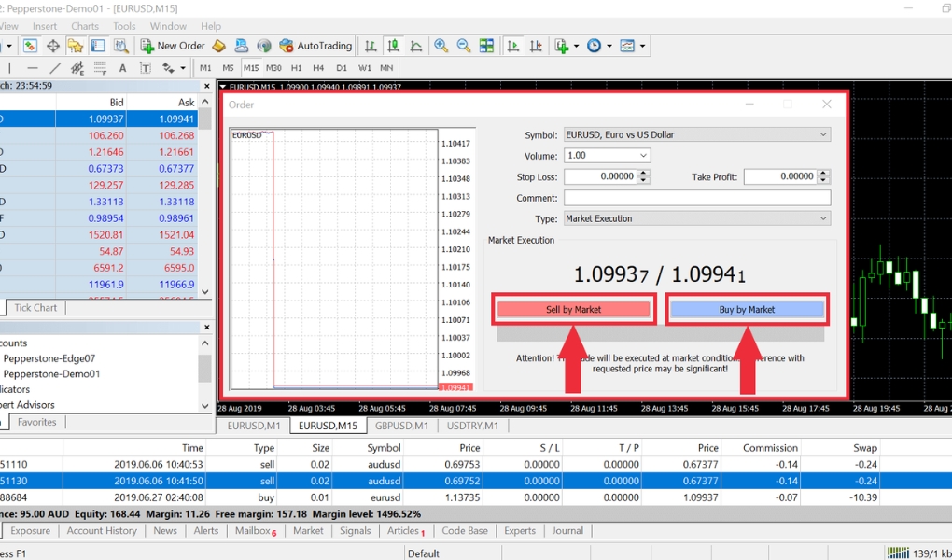This screenshot has height=560, width=952.
Task: Open the Symbol dropdown in Order dialog
Action: pos(697,134)
